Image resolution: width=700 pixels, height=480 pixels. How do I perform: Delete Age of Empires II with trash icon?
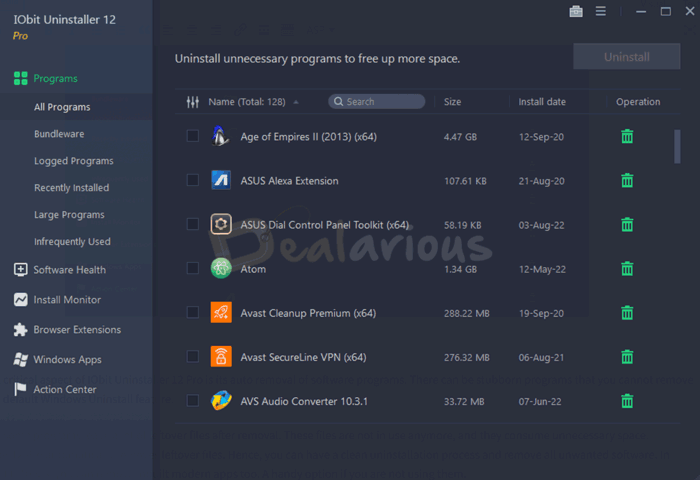[x=627, y=136]
